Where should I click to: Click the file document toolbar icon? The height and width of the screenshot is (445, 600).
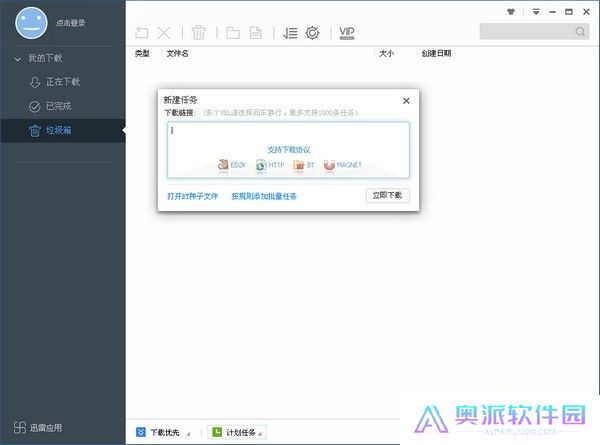click(256, 33)
